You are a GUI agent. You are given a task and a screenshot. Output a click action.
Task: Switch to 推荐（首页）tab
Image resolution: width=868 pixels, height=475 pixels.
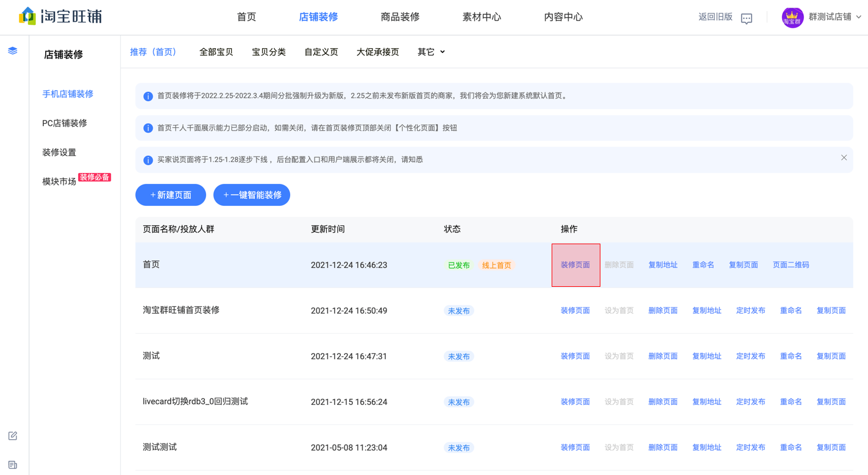tap(153, 52)
